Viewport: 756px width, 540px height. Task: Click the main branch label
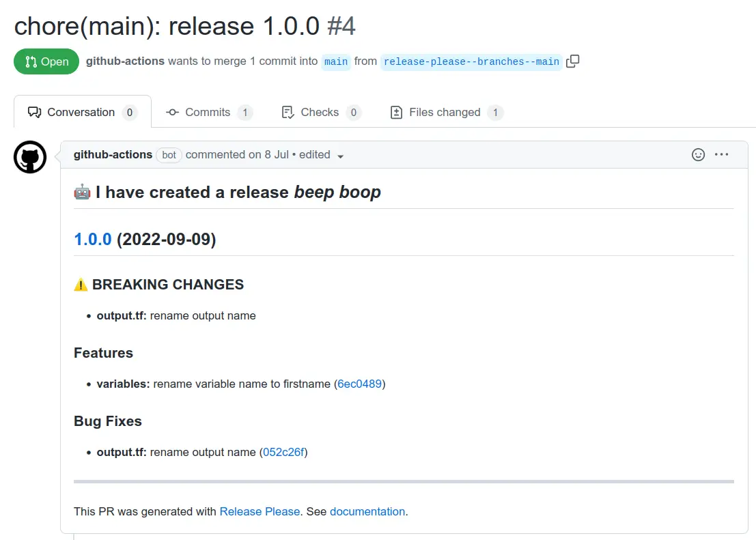click(335, 61)
